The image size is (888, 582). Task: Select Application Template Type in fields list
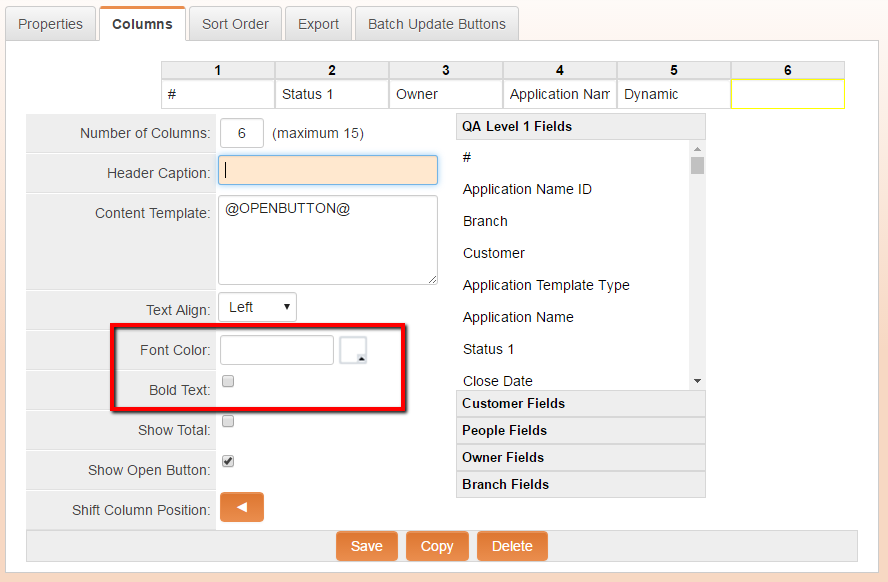[x=546, y=285]
